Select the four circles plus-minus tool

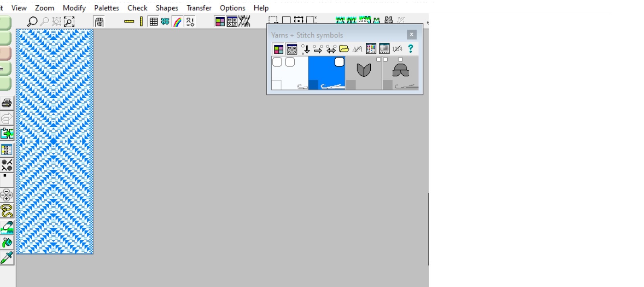[6, 195]
